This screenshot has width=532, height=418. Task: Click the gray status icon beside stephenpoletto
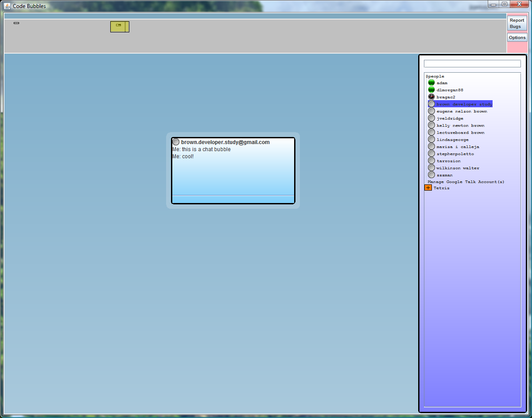coord(431,154)
